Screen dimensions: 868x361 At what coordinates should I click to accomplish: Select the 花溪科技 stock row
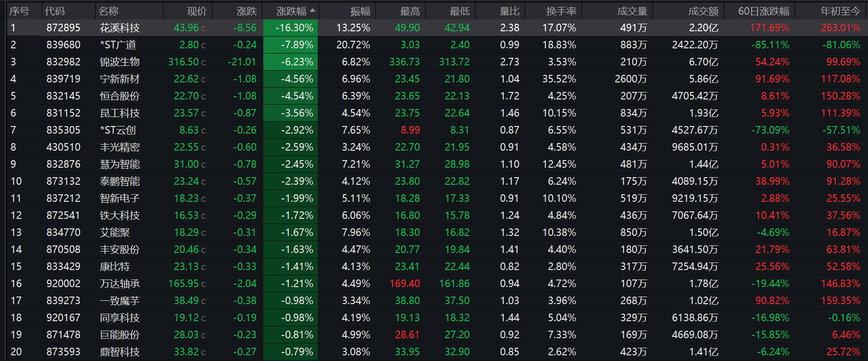[434, 28]
